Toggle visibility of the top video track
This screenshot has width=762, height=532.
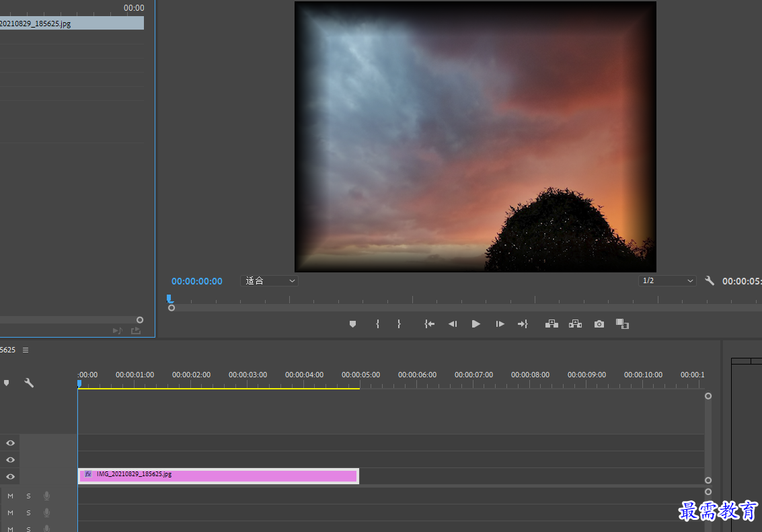[x=10, y=443]
